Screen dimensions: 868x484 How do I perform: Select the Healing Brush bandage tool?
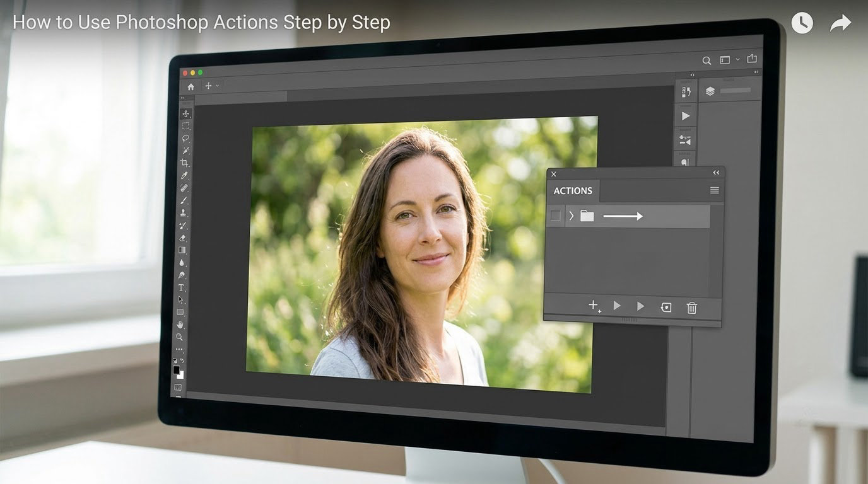[x=185, y=188]
